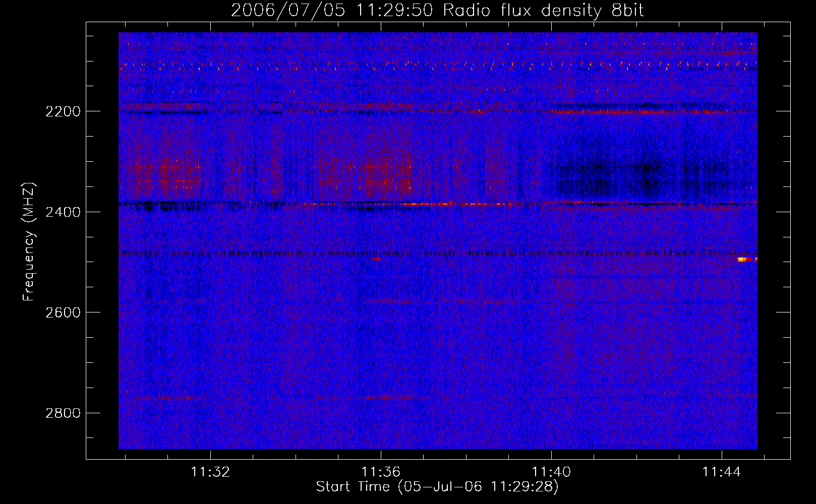The image size is (816, 504).
Task: Click the 2400 frequency axis label
Action: pos(63,212)
